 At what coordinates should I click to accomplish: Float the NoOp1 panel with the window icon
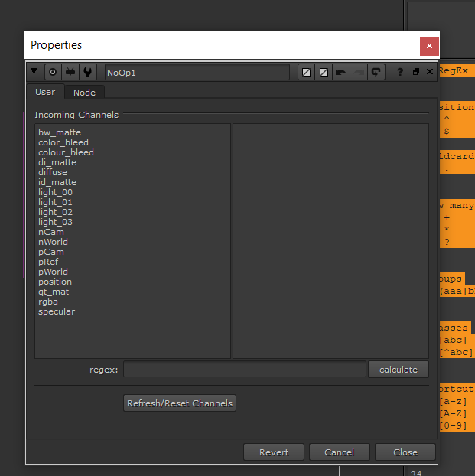pyautogui.click(x=416, y=72)
